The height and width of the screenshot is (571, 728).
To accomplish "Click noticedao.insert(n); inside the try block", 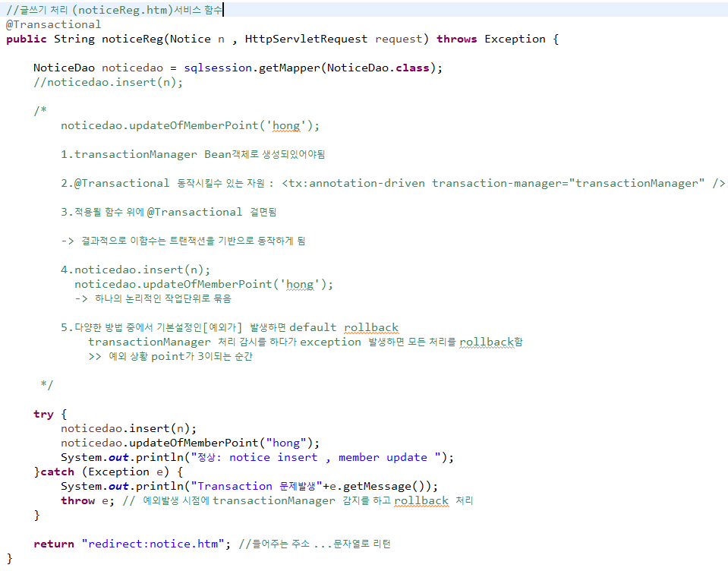I will [x=128, y=428].
